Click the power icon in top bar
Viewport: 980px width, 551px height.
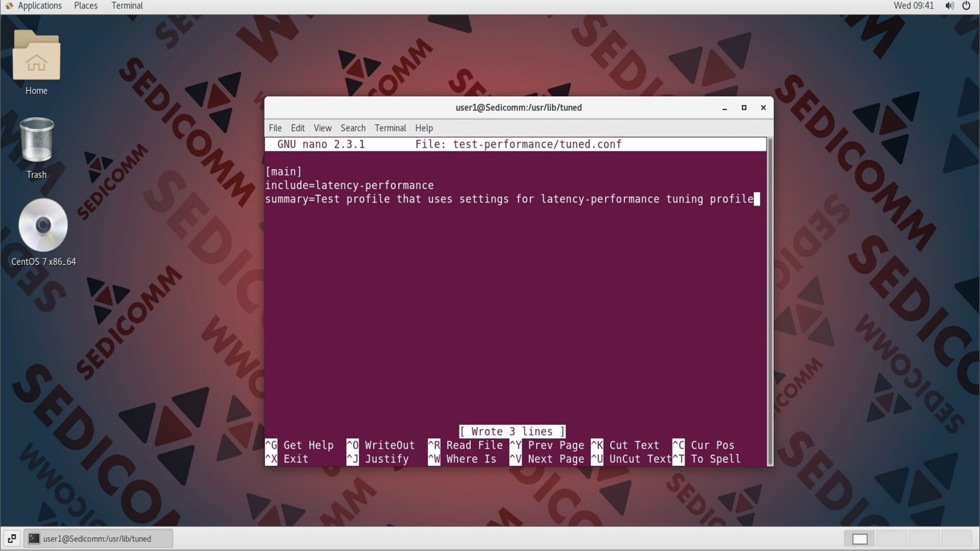pos(966,6)
